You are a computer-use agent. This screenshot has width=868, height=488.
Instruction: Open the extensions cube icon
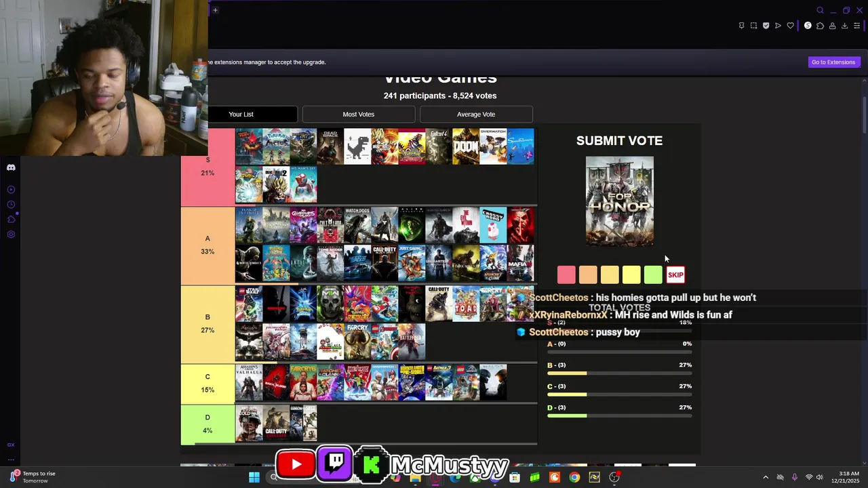tap(820, 26)
